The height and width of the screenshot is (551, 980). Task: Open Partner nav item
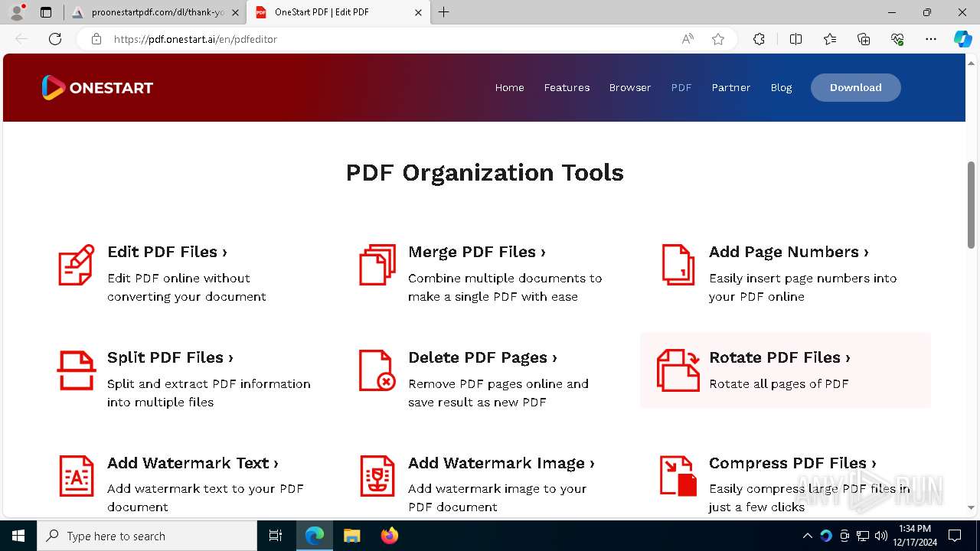pyautogui.click(x=731, y=87)
